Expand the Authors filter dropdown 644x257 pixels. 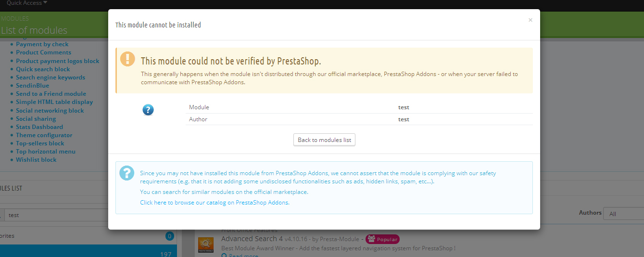coord(624,214)
